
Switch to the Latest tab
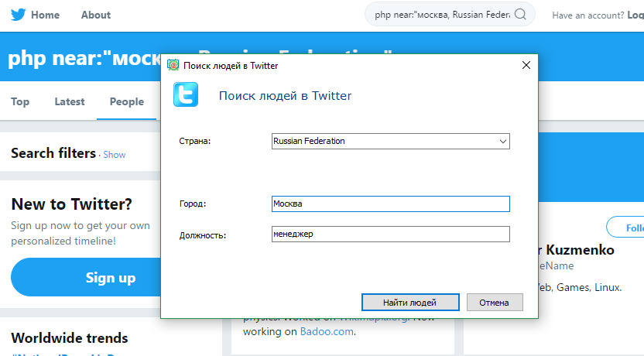(x=70, y=101)
